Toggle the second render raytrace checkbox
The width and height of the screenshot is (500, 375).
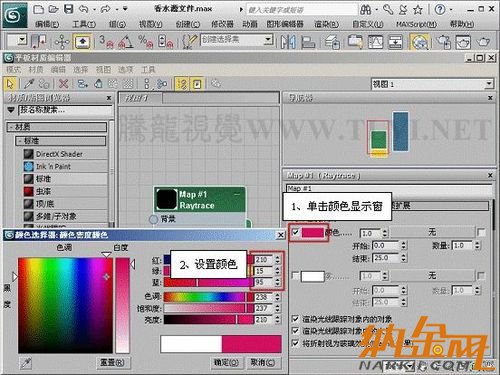(x=295, y=331)
